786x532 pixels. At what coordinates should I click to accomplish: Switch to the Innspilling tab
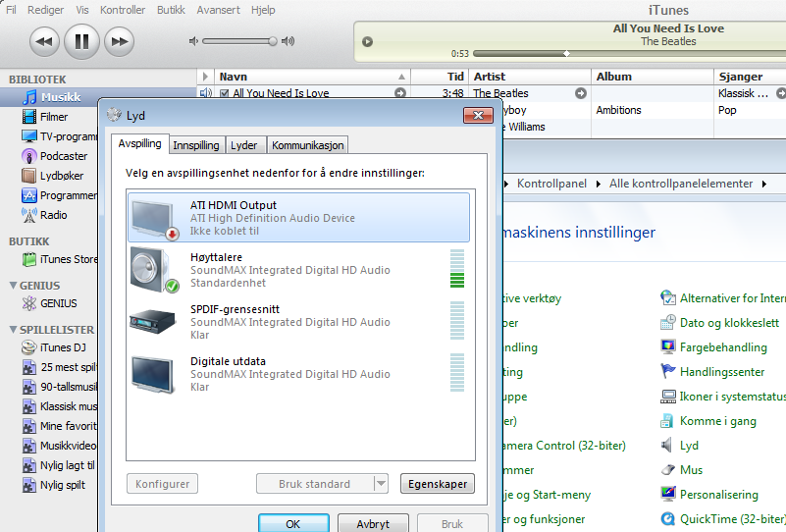click(x=196, y=145)
